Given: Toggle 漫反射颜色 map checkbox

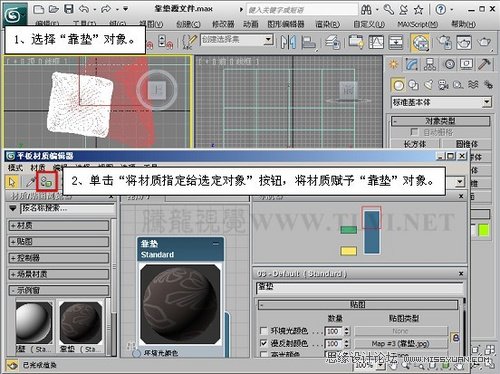Looking at the screenshot, I should [x=264, y=343].
